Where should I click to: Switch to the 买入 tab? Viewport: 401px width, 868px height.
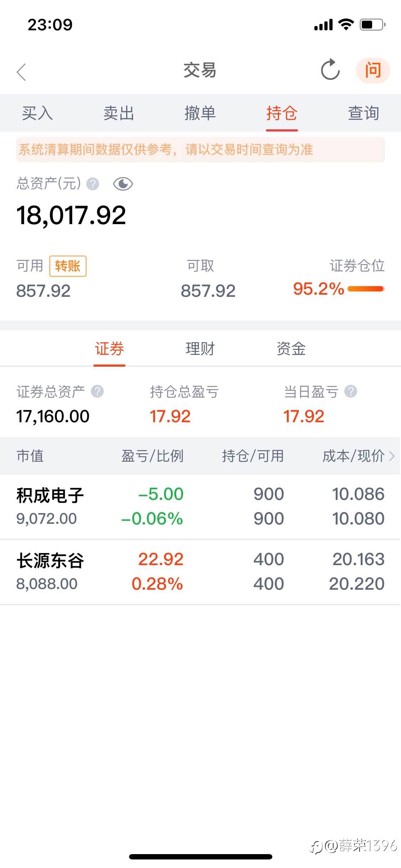click(37, 113)
